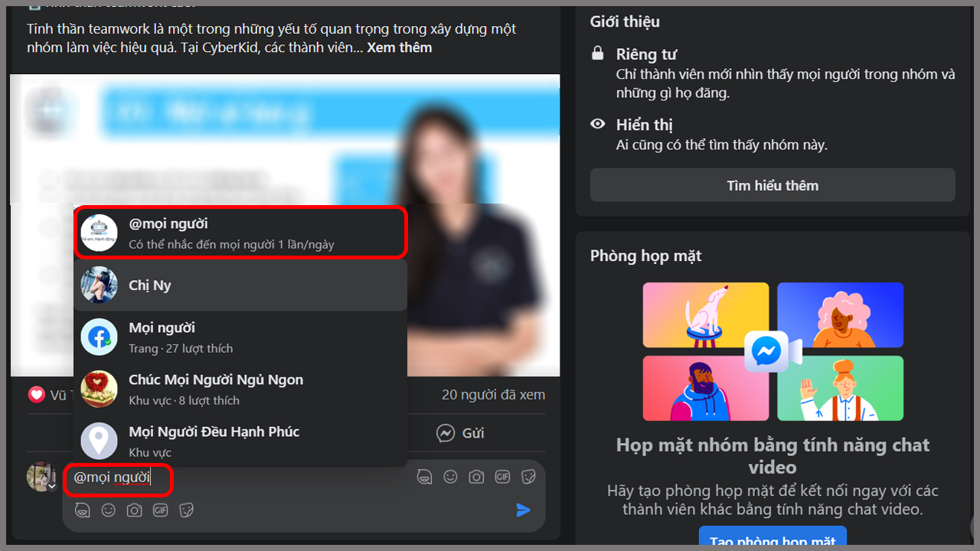Send the comment with the blue arrow

(x=524, y=510)
